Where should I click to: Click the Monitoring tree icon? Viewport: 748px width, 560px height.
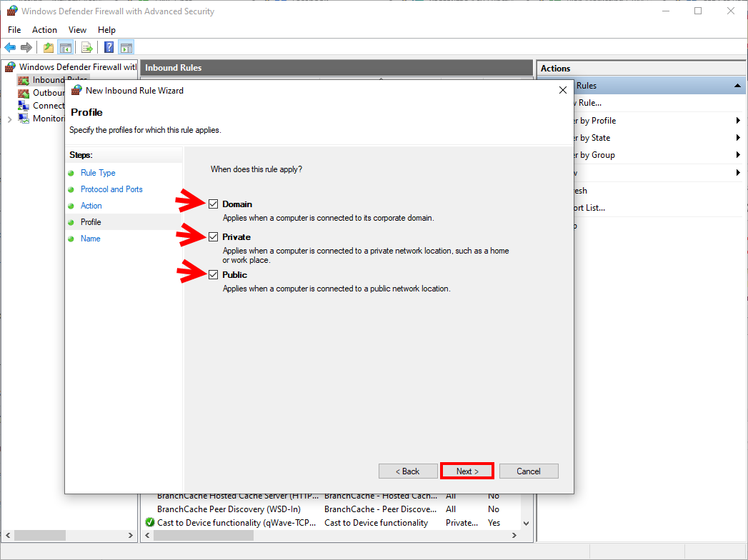(x=24, y=119)
